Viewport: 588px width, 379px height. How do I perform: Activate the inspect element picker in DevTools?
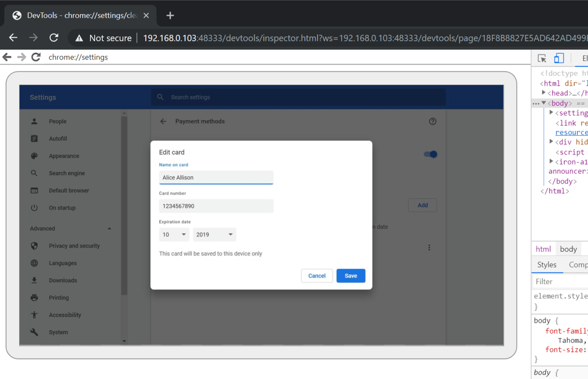coord(542,58)
